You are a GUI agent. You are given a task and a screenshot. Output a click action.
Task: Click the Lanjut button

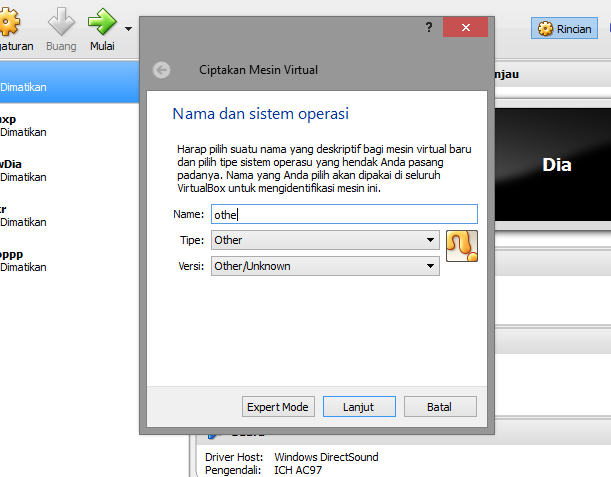[x=359, y=407]
